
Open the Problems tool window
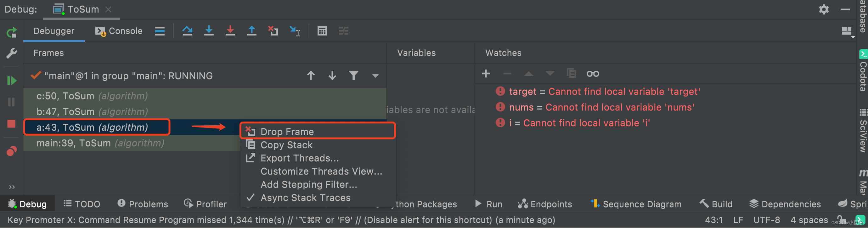143,204
